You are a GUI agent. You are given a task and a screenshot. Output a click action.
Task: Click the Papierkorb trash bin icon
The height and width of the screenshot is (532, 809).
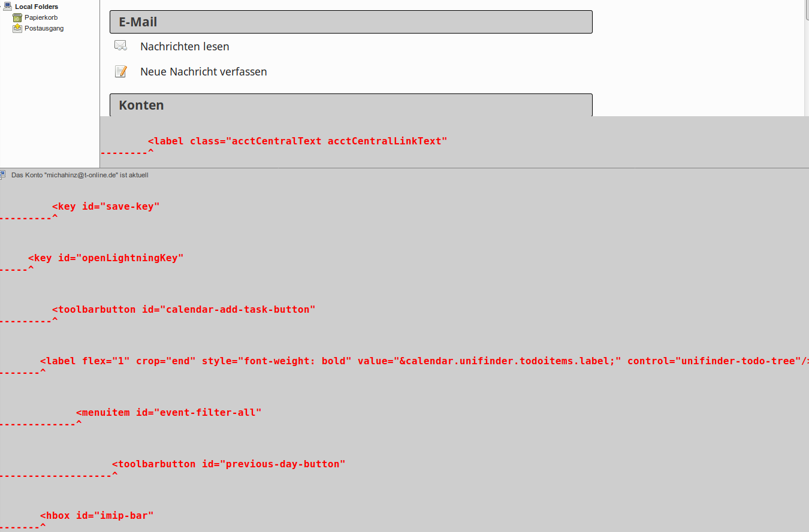17,17
